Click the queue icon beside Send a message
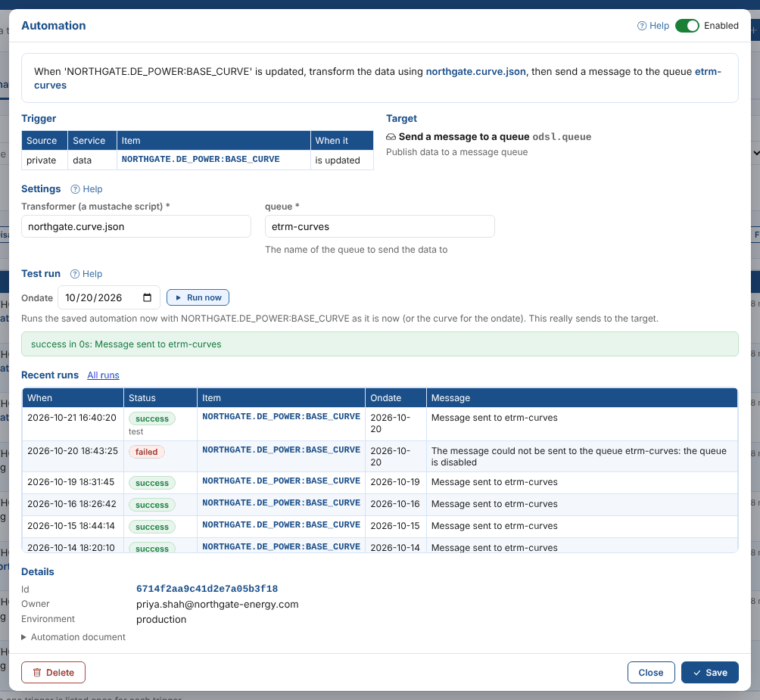 (x=391, y=137)
